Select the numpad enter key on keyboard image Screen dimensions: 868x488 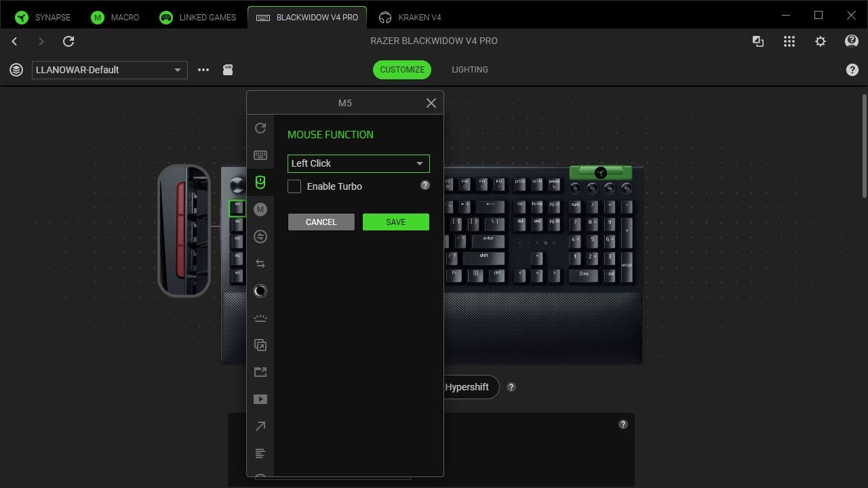point(627,268)
